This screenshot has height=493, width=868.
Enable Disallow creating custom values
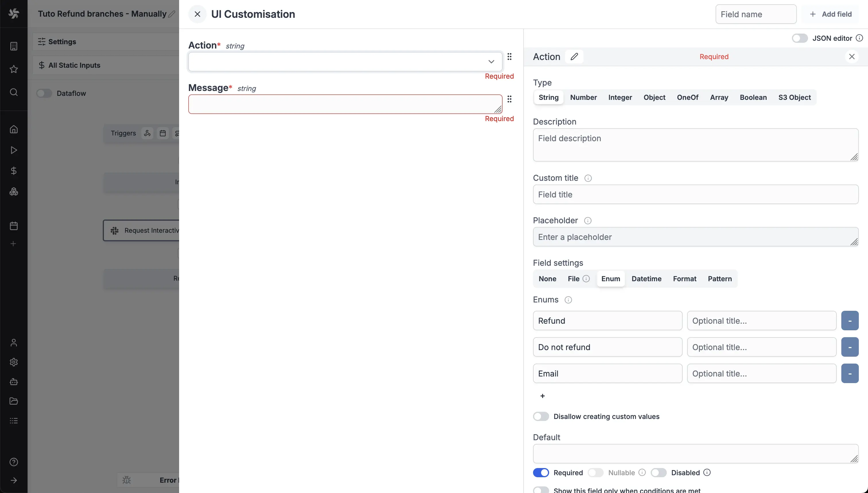[540, 416]
